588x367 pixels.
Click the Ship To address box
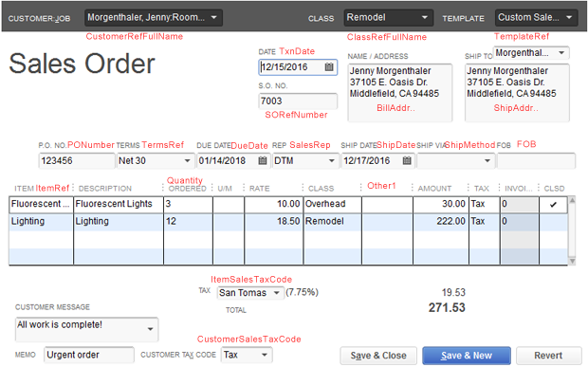click(517, 93)
